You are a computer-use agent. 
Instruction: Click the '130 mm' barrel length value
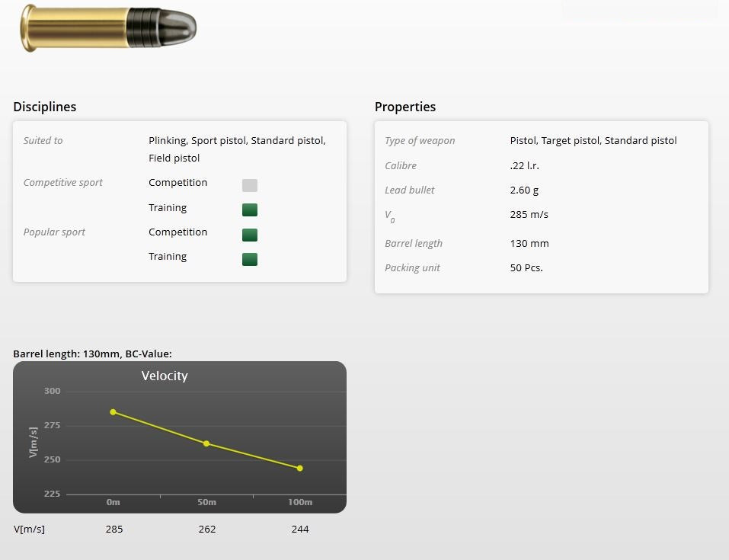(x=529, y=243)
